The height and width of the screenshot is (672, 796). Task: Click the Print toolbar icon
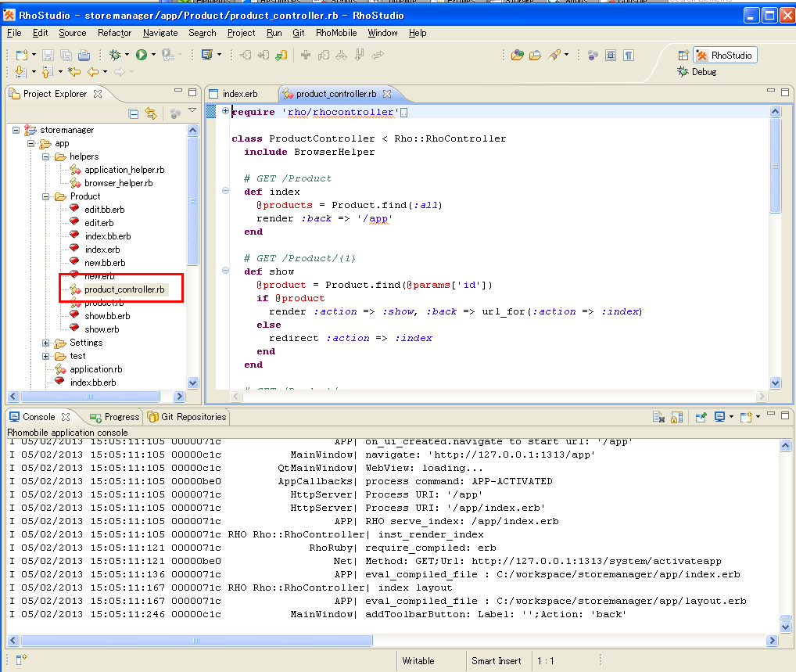pyautogui.click(x=84, y=55)
